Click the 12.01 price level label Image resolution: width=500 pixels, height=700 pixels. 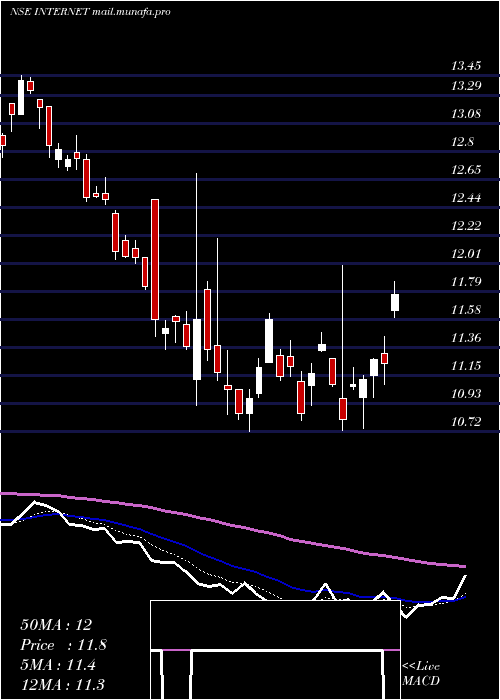pyautogui.click(x=466, y=254)
